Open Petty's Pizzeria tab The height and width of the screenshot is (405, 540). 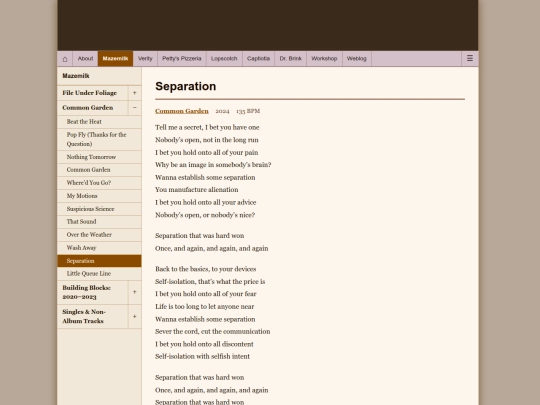(x=182, y=59)
